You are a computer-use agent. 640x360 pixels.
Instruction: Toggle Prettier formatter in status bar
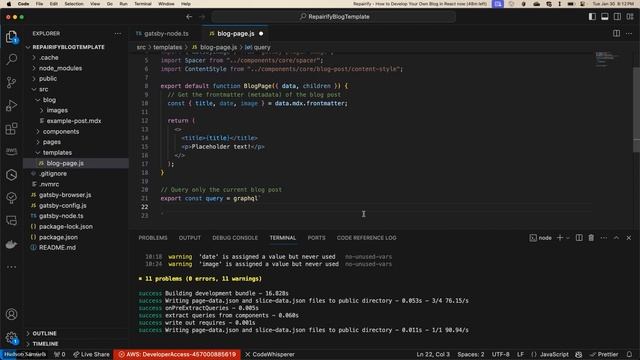point(604,354)
